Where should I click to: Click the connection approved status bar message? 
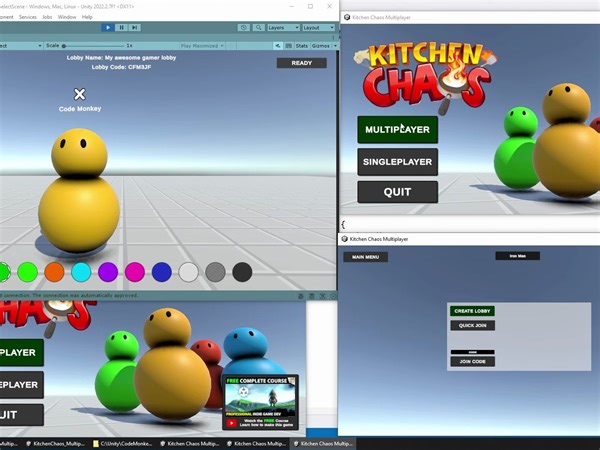[x=69, y=295]
